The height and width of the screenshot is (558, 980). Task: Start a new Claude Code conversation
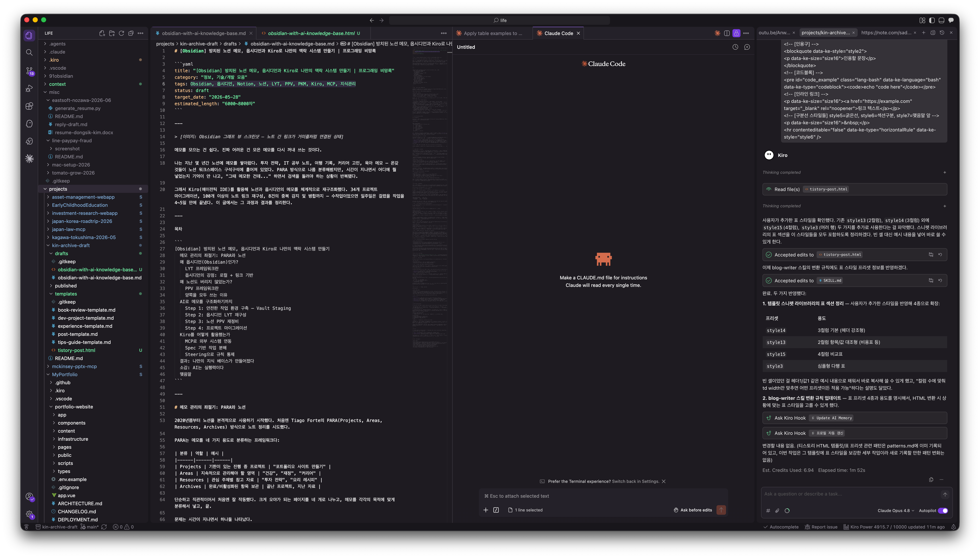pyautogui.click(x=747, y=47)
